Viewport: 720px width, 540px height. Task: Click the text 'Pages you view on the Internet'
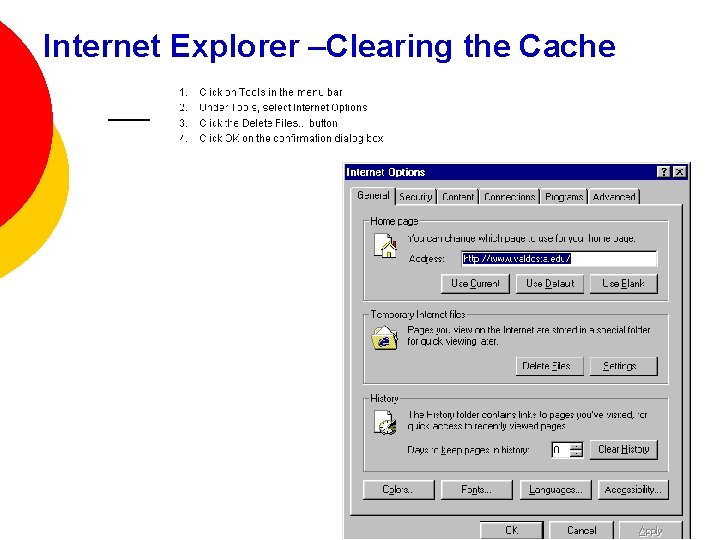tap(529, 336)
